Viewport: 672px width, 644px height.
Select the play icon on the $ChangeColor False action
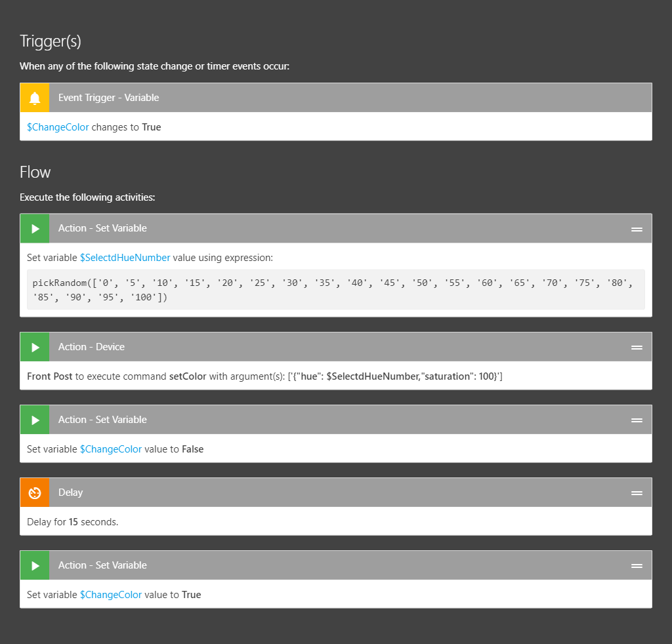coord(34,419)
